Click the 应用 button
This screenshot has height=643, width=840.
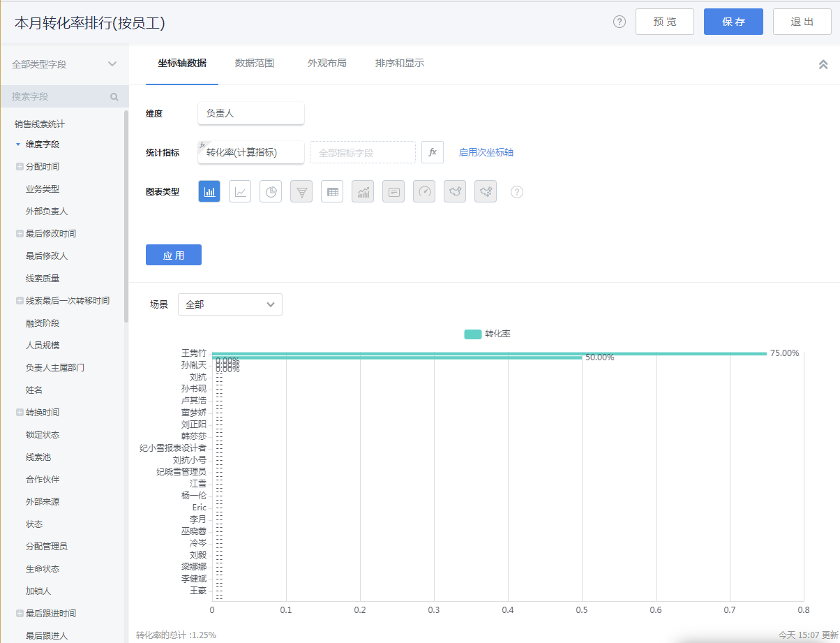coord(174,255)
